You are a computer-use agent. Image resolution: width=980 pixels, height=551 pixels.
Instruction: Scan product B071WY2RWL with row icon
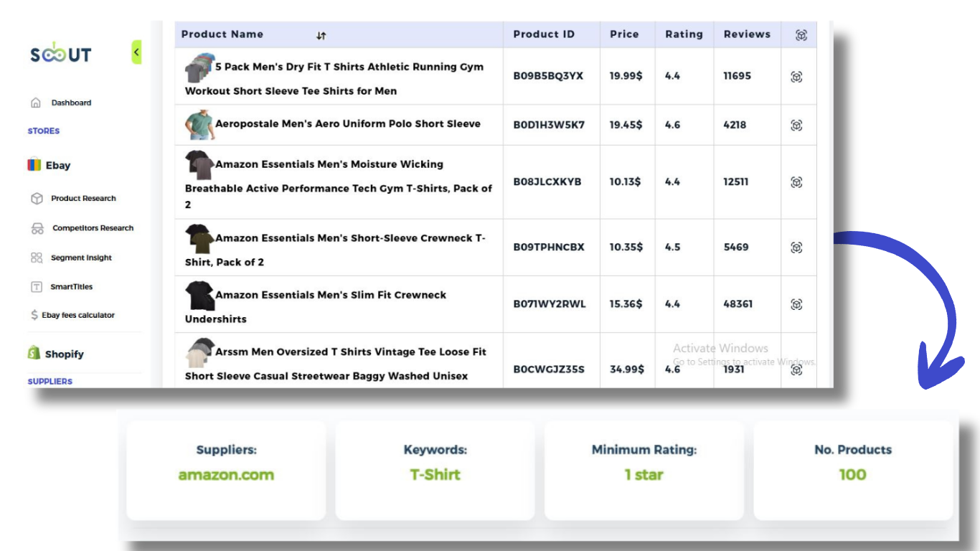796,305
